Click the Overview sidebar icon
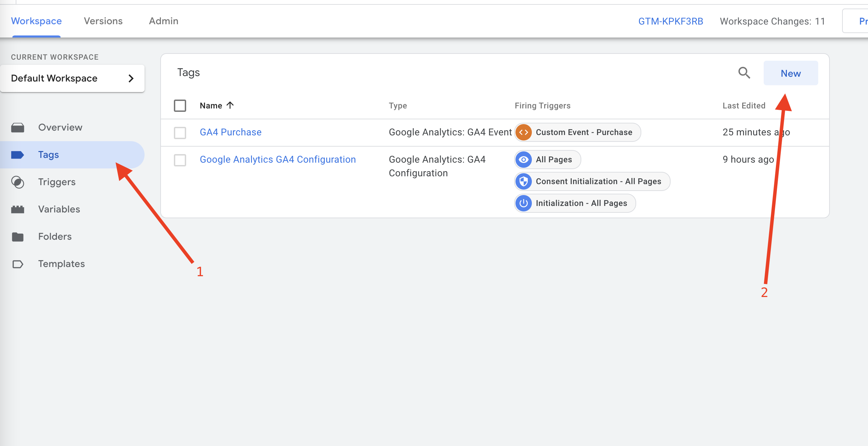 point(18,128)
